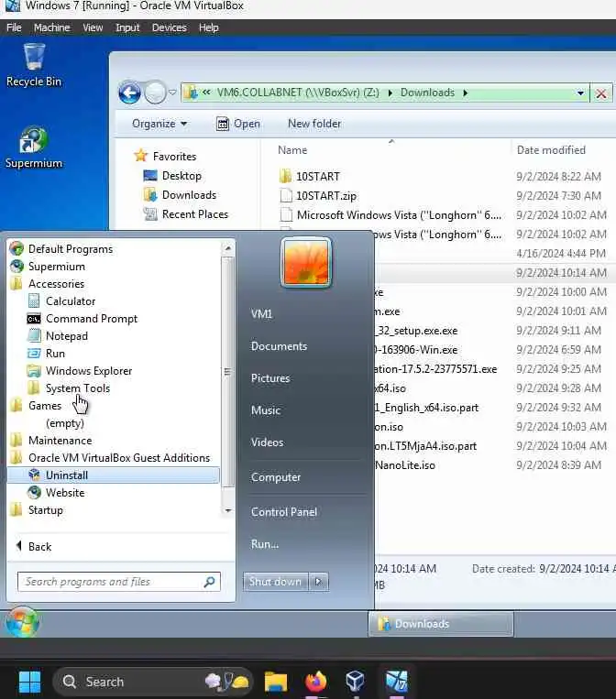Click Back in the Start menu
This screenshot has width=616, height=699.
coord(34,547)
